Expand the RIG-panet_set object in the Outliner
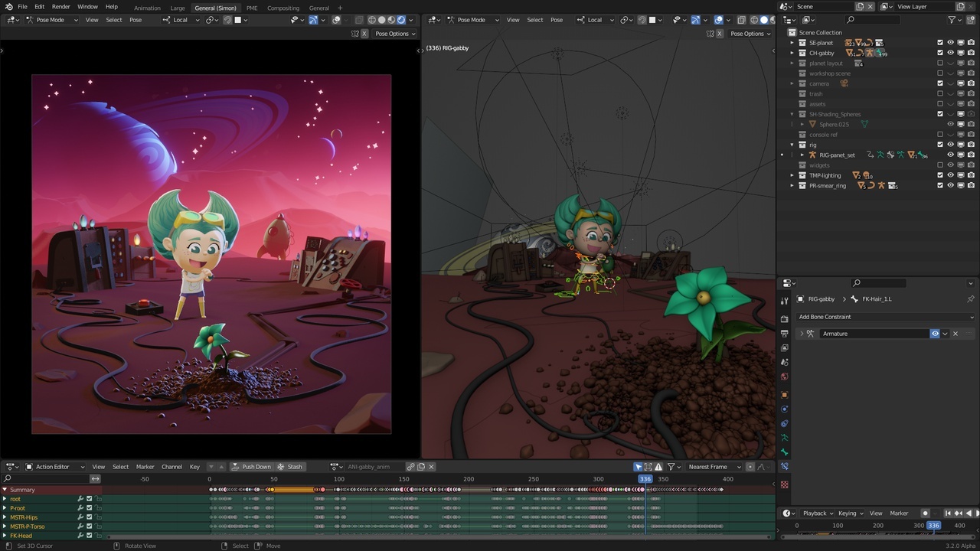This screenshot has height=551, width=980. (802, 155)
